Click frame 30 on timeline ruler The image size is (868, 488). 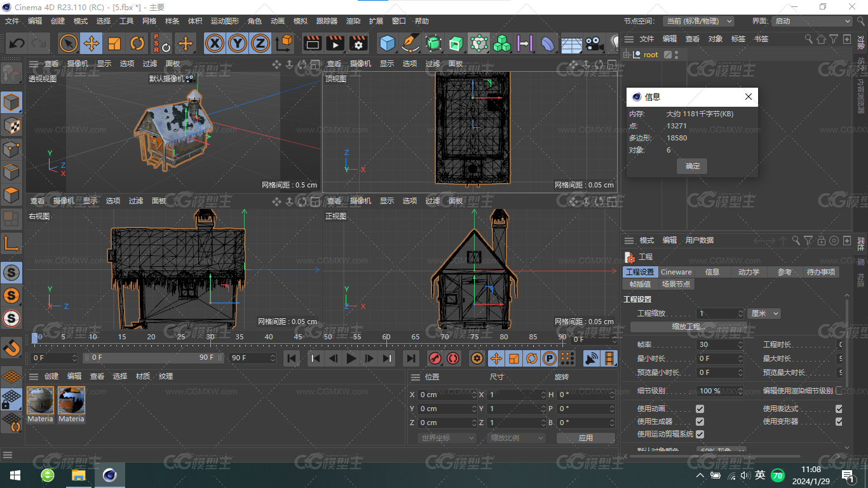pos(210,336)
